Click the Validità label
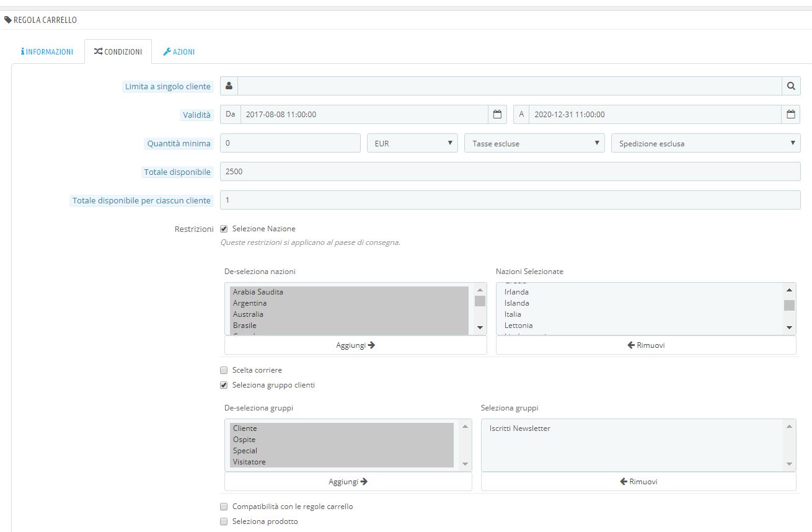The height and width of the screenshot is (532, 812). pos(196,115)
